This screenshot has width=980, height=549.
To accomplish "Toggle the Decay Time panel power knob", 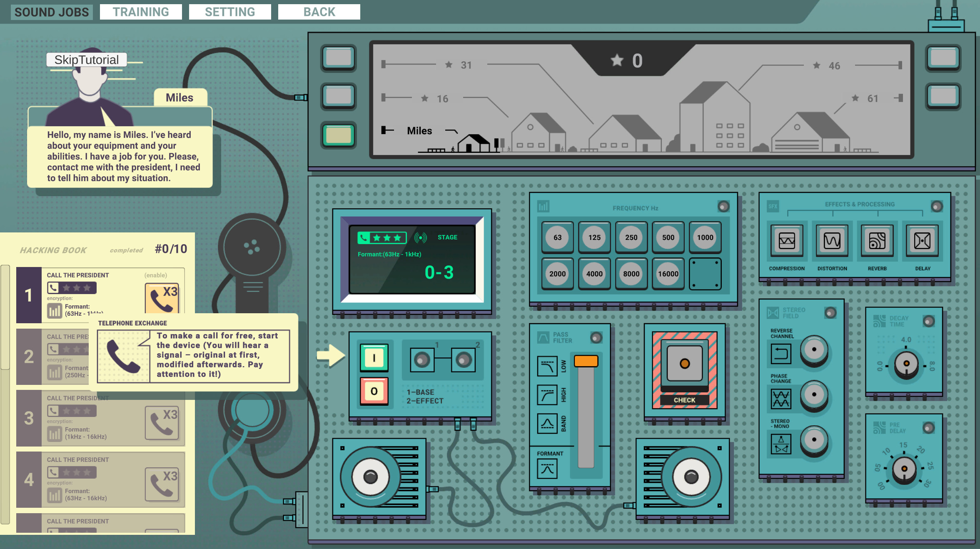I will point(929,321).
